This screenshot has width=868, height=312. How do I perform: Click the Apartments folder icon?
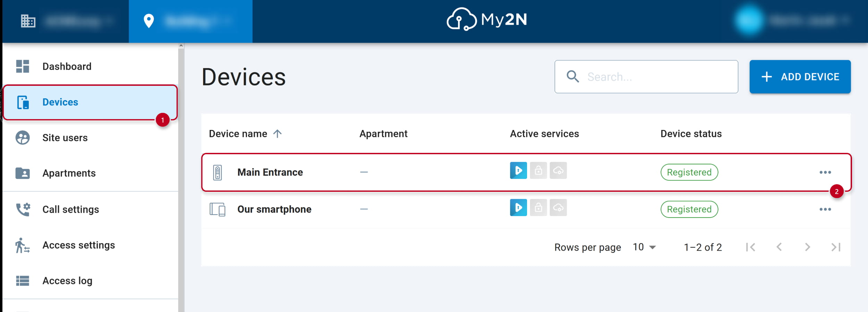pyautogui.click(x=23, y=173)
